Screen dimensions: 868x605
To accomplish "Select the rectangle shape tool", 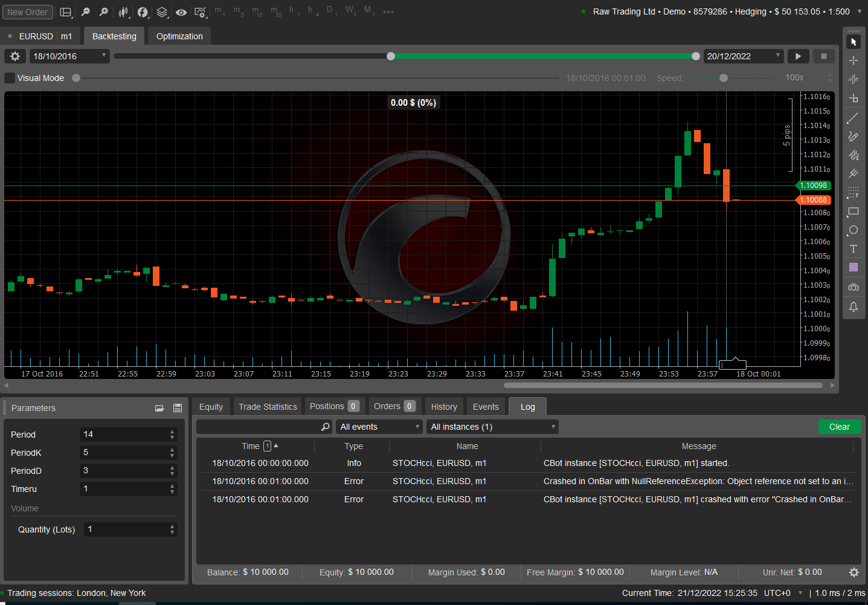I will coord(854,212).
